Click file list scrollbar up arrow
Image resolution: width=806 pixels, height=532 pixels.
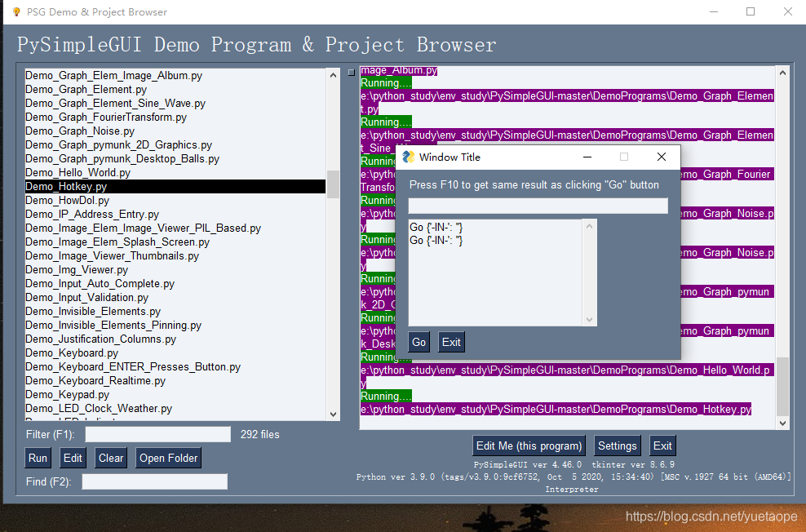tap(333, 75)
